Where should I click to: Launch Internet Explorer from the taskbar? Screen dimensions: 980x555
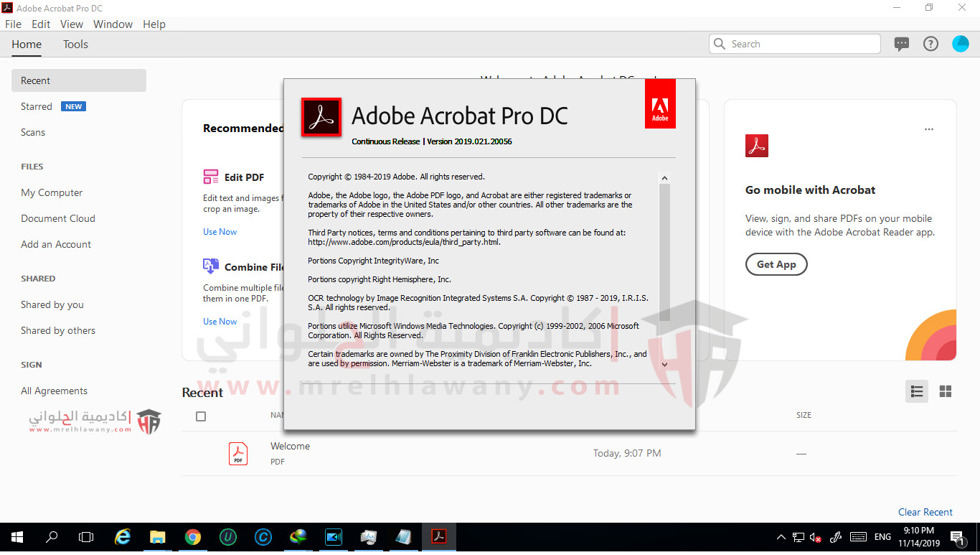click(123, 537)
